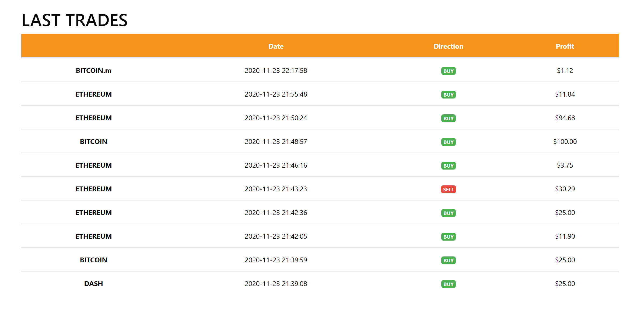Click the LAST TRADES heading
The image size is (644, 310).
tap(74, 20)
